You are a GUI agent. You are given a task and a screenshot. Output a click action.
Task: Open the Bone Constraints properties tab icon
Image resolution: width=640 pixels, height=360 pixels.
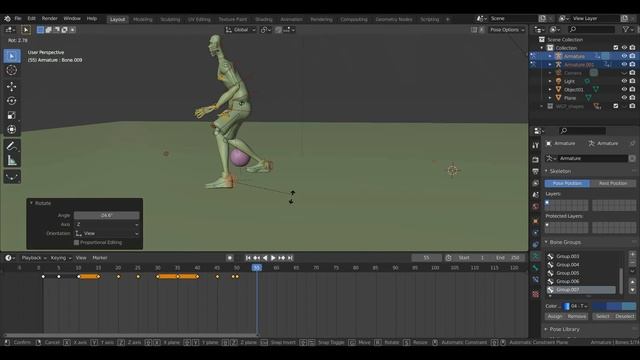pyautogui.click(x=536, y=280)
